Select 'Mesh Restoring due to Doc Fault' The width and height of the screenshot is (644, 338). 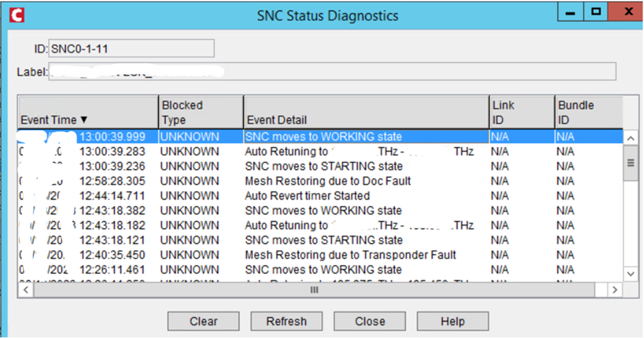(321, 181)
